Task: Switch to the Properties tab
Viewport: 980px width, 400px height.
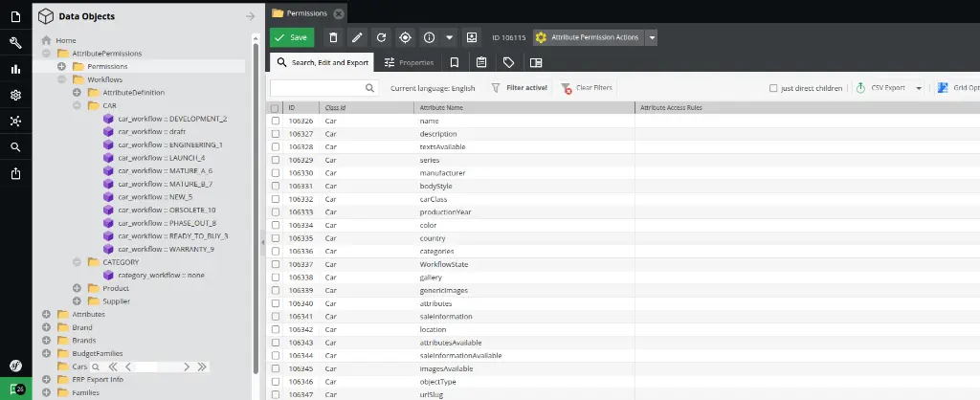Action: click(x=409, y=62)
